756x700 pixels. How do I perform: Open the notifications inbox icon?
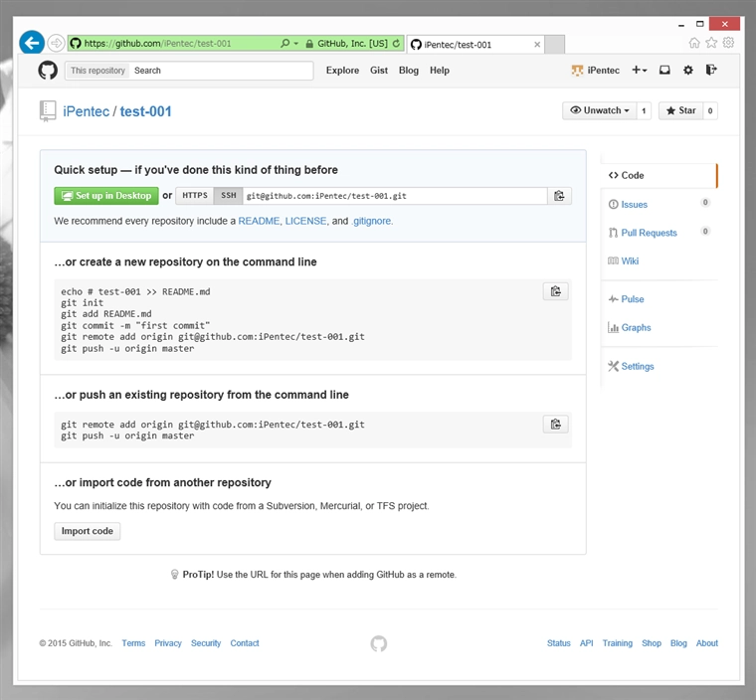click(664, 71)
